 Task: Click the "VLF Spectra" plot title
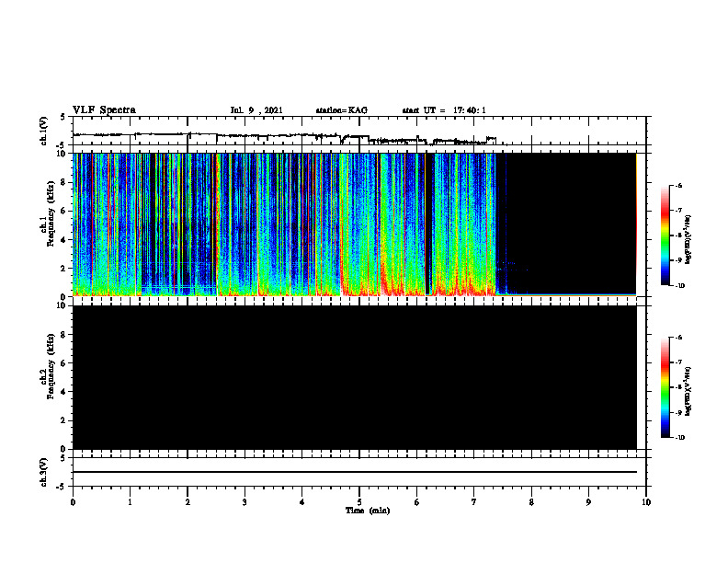tap(104, 110)
